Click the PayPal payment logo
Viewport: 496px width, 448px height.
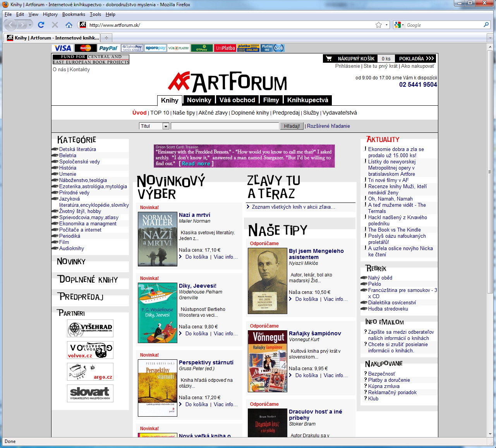[108, 48]
